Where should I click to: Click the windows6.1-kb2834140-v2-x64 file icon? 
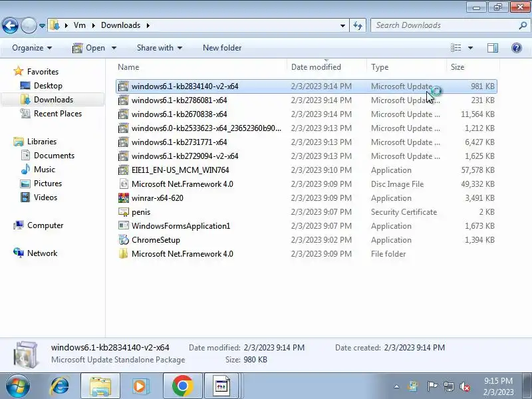(124, 86)
